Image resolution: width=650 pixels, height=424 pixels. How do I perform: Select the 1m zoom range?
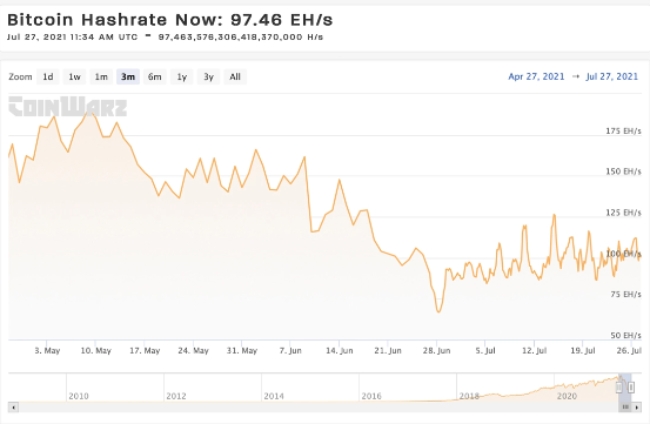tap(101, 77)
